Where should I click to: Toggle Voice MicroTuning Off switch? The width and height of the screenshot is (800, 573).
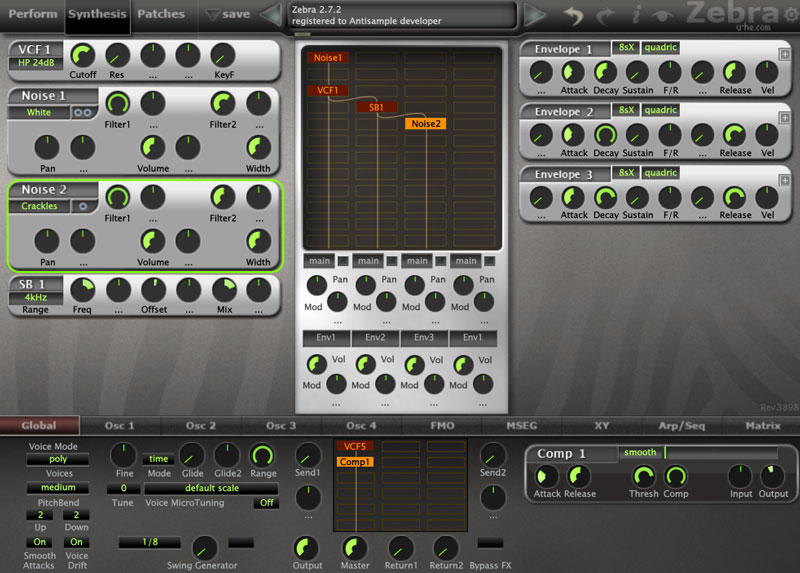click(266, 503)
